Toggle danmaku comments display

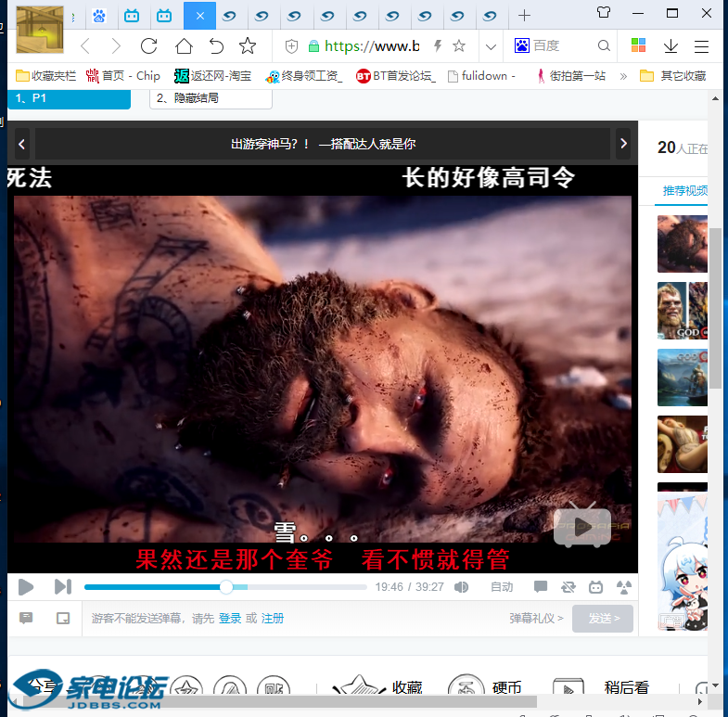click(540, 587)
